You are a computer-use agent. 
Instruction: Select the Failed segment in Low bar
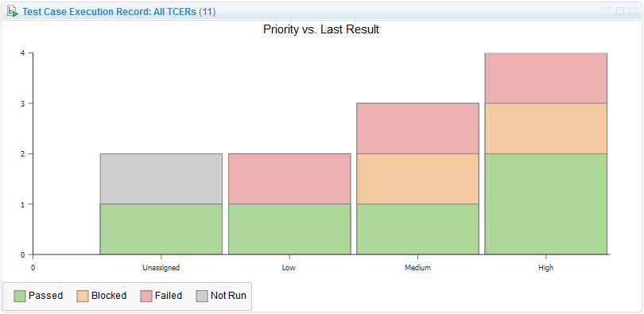(x=289, y=179)
